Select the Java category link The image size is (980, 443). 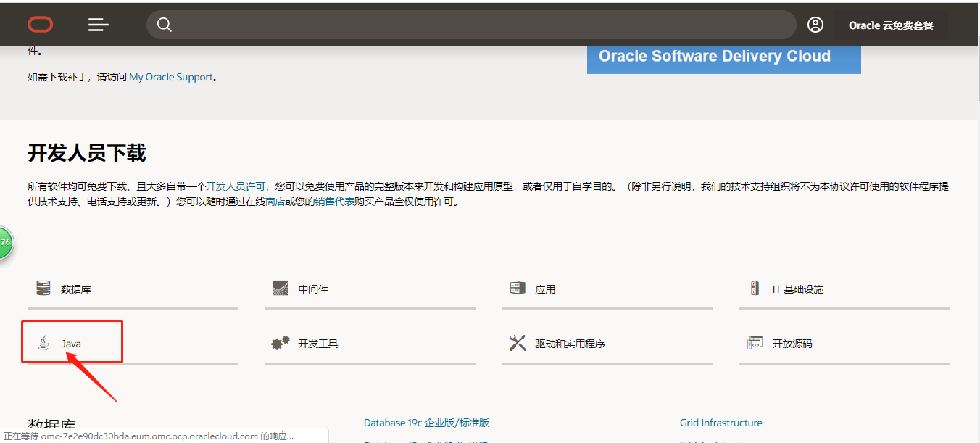pos(71,343)
